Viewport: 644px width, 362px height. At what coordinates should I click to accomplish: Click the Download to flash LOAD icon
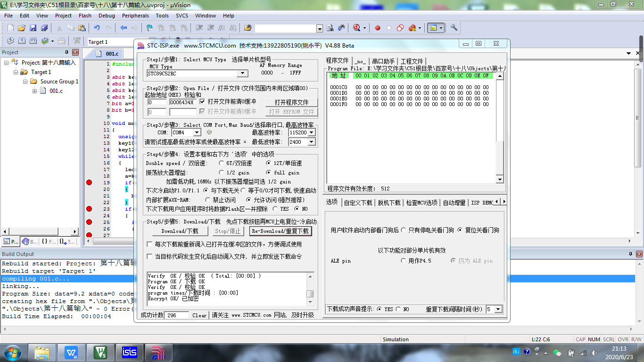[x=76, y=41]
